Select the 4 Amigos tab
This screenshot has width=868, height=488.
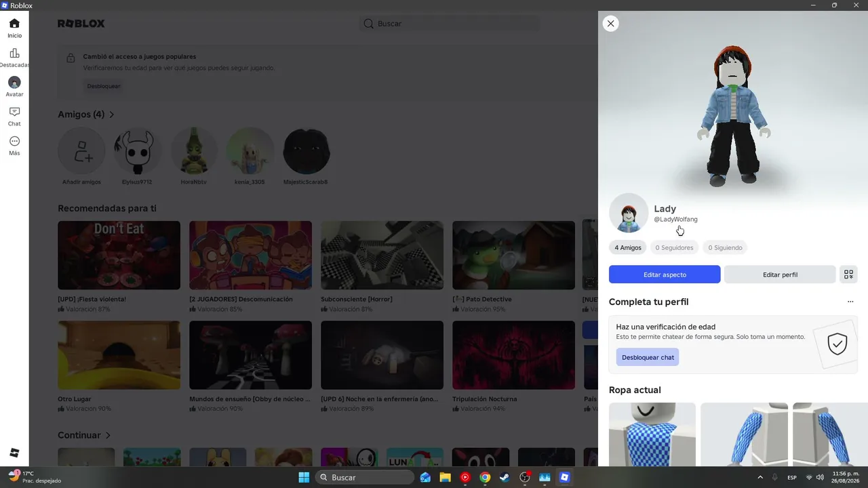[x=628, y=247]
